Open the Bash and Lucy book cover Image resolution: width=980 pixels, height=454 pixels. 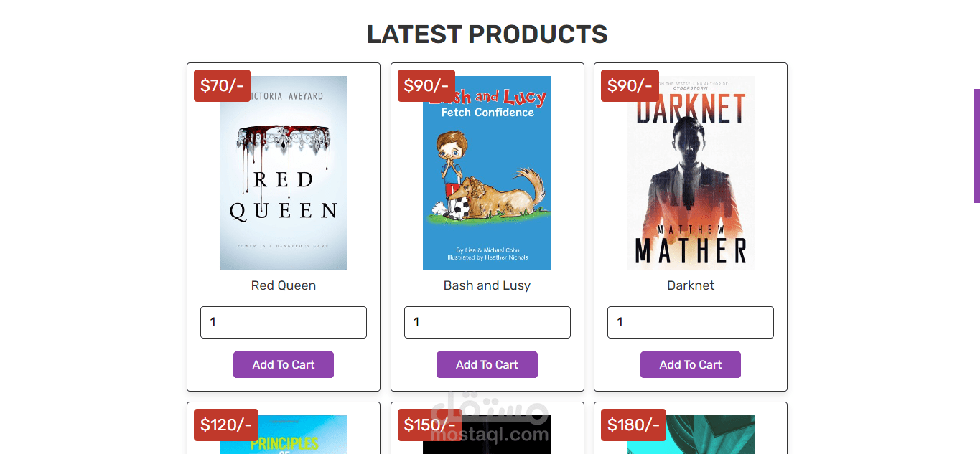487,172
